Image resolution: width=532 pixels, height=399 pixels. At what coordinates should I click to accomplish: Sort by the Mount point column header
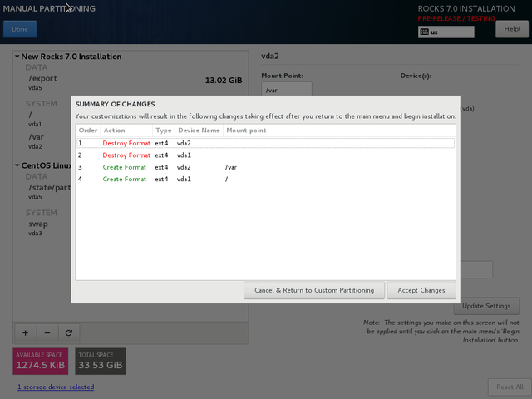pos(246,131)
